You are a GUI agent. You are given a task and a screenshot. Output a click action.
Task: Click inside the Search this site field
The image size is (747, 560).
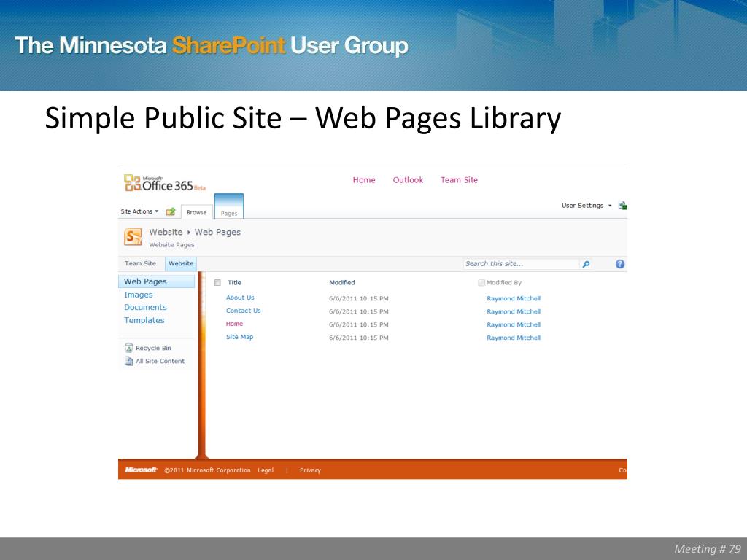(x=521, y=264)
